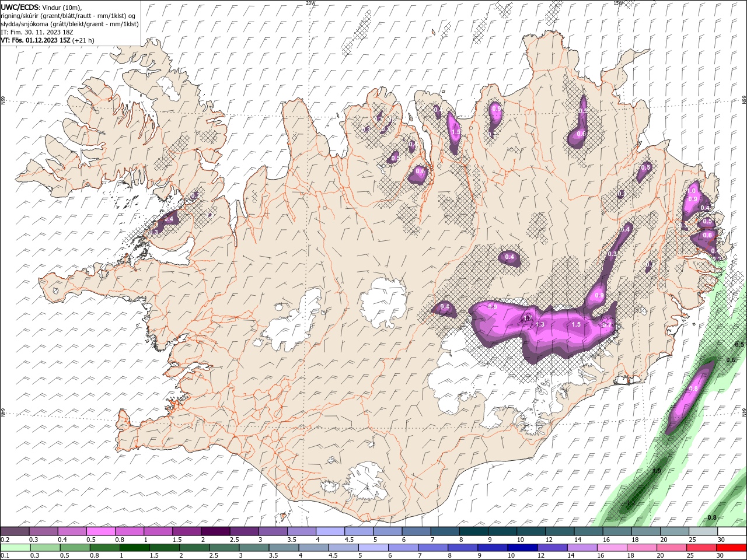Click the pale green 0.1 swatch in rain legend
This screenshot has height=560, width=747.
click(15, 548)
